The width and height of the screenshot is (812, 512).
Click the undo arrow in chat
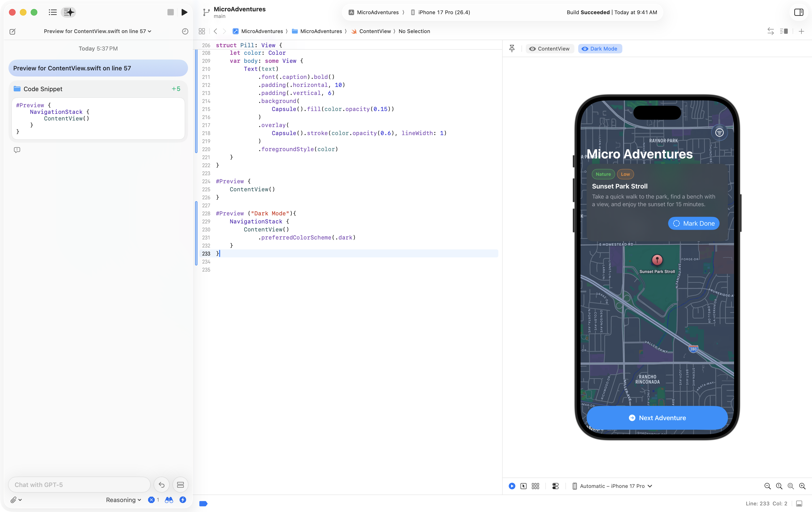pyautogui.click(x=162, y=485)
